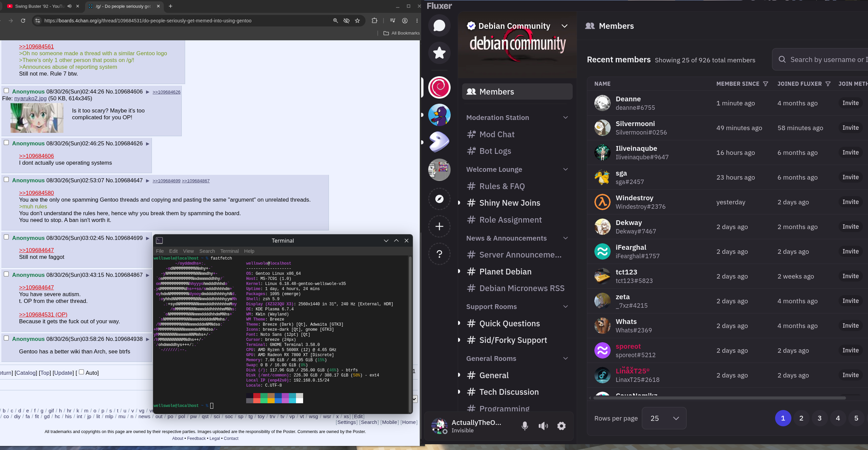Invite Deanne using the Invite button
Image resolution: width=868 pixels, height=450 pixels.
pos(850,103)
